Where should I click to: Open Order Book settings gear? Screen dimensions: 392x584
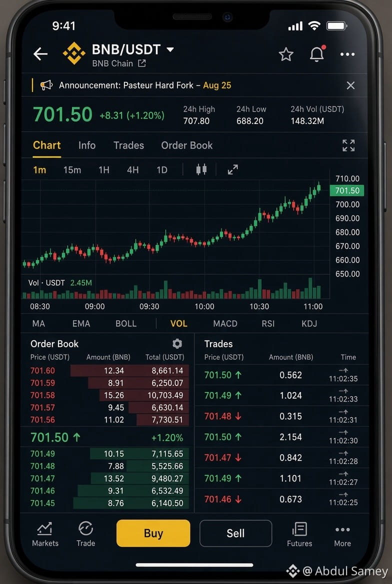[x=177, y=343]
